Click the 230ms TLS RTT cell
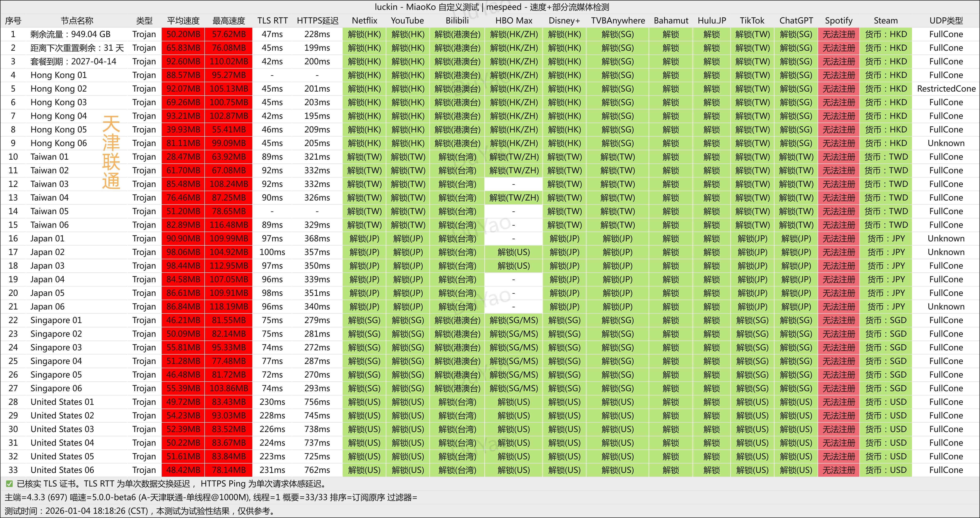 [x=272, y=402]
